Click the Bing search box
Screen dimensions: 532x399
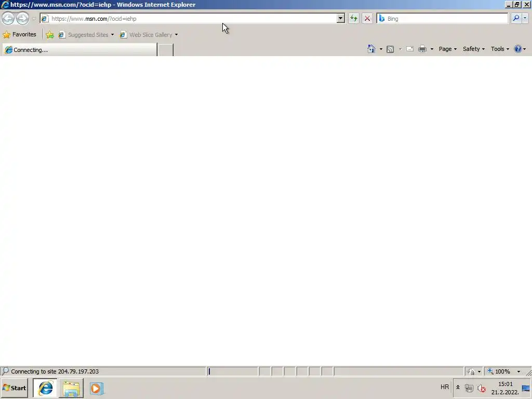442,19
